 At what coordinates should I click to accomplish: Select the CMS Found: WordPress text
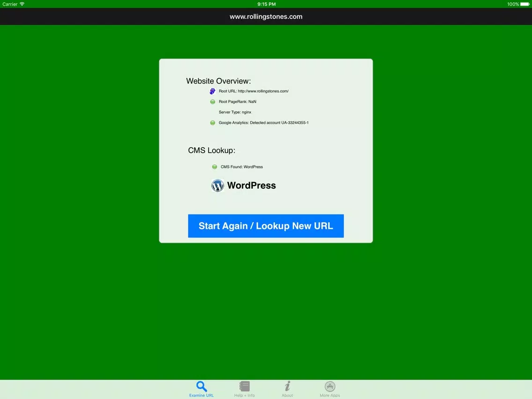coord(242,167)
